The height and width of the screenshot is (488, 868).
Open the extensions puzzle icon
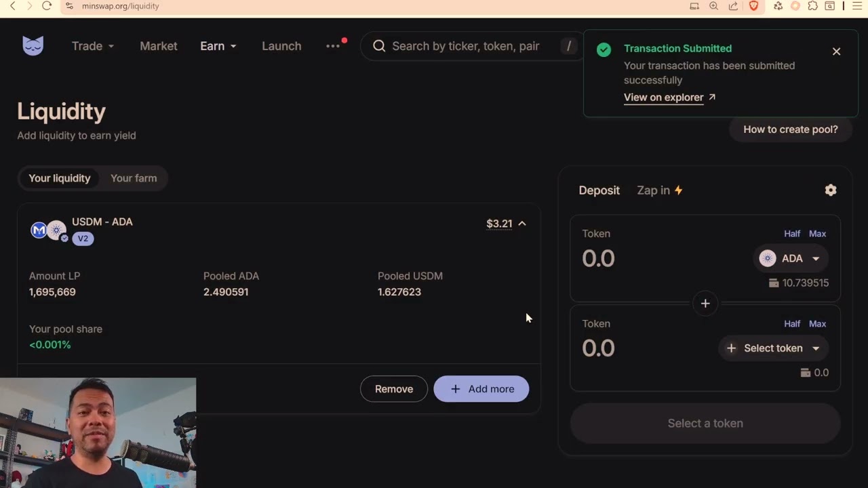pos(812,6)
